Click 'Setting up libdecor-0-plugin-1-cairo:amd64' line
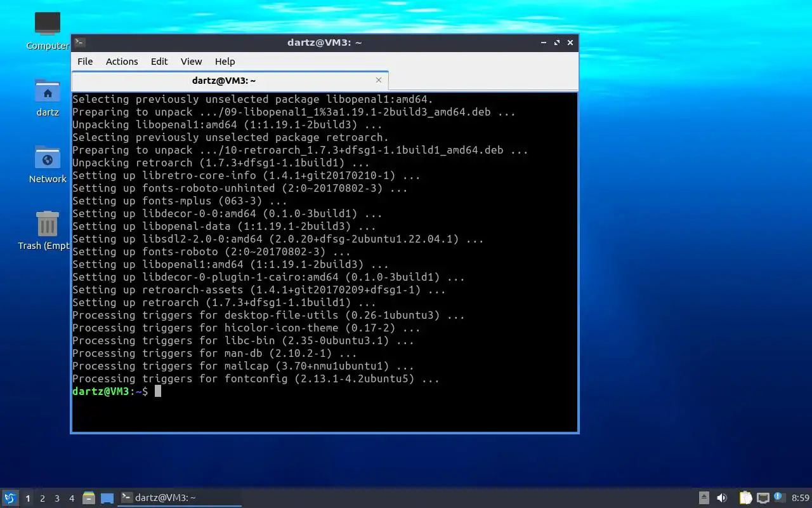Screen dimensions: 812x508 pyautogui.click(x=268, y=277)
